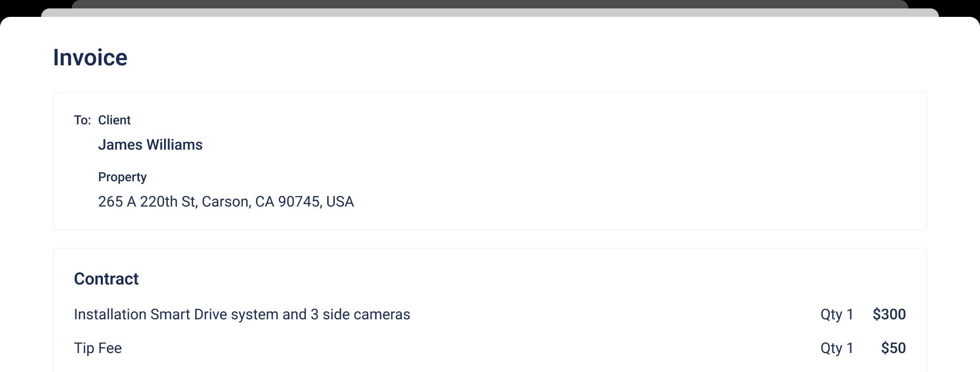This screenshot has width=980, height=372.
Task: Click the Contract section heading
Action: coord(106,279)
